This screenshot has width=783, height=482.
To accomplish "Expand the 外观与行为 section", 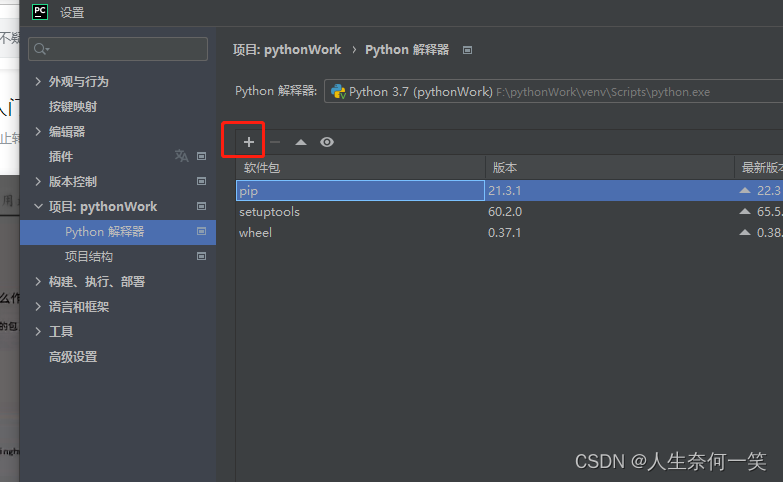I will (x=38, y=81).
